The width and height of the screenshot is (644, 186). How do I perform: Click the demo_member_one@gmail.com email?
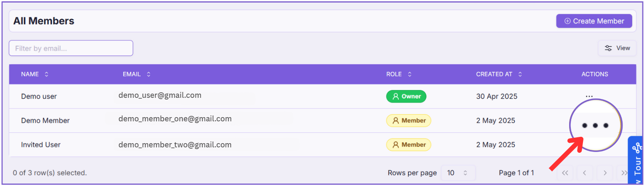point(175,119)
